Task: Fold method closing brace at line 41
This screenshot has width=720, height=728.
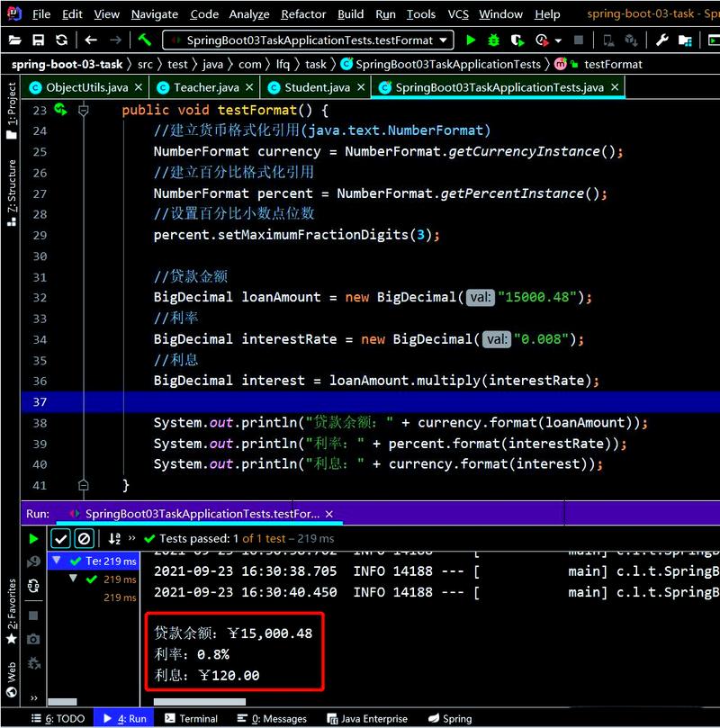Action: click(84, 485)
